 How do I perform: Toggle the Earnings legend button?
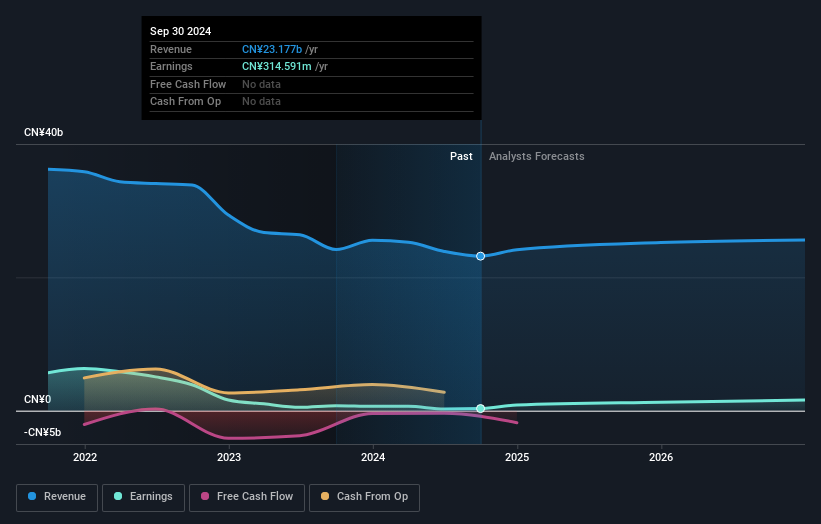pos(143,497)
